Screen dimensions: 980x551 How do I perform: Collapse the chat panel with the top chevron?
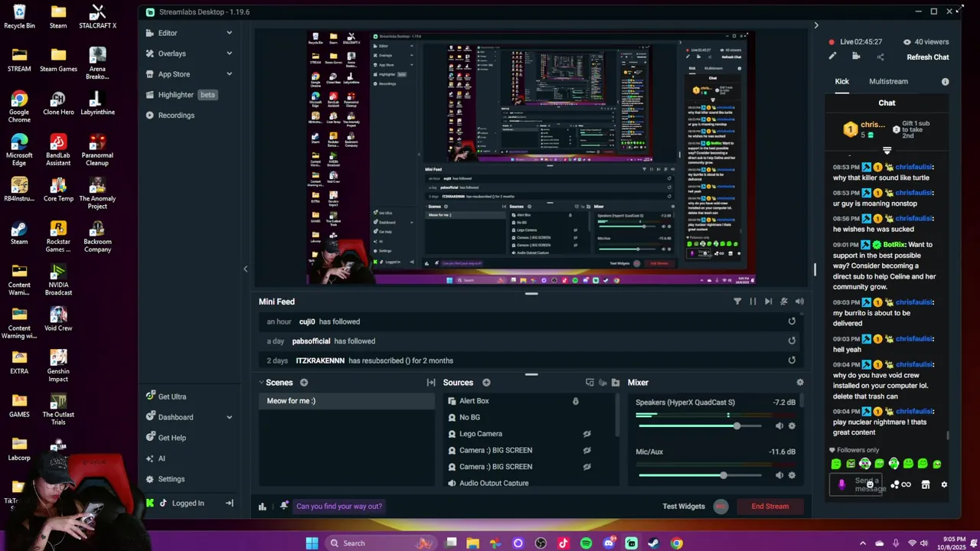(815, 25)
